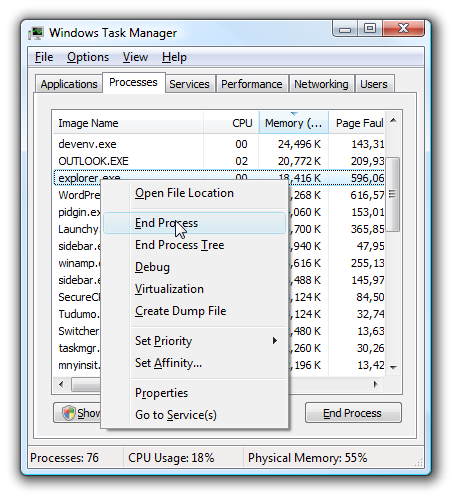Click the shield icon on the Show button
The width and height of the screenshot is (454, 500).
(x=69, y=413)
